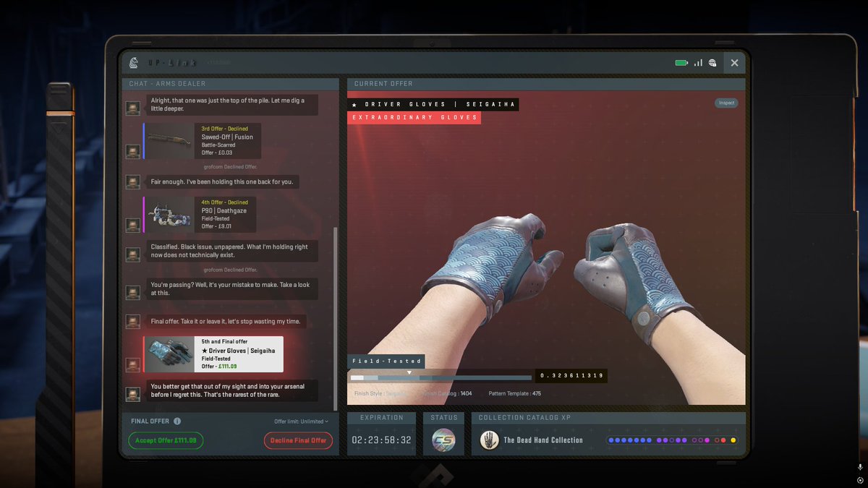Click dealer avatar beside Sawed-Off Fusion offer
868x488 pixels.
coord(133,152)
